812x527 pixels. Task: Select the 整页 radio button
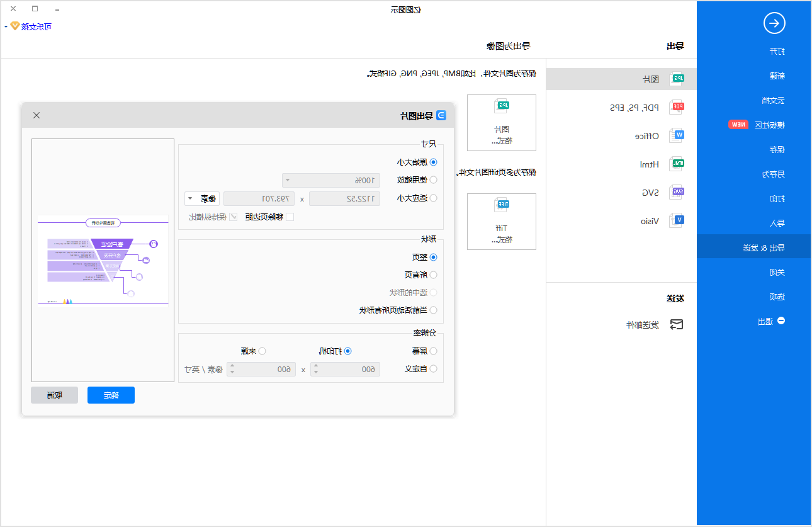click(x=433, y=257)
